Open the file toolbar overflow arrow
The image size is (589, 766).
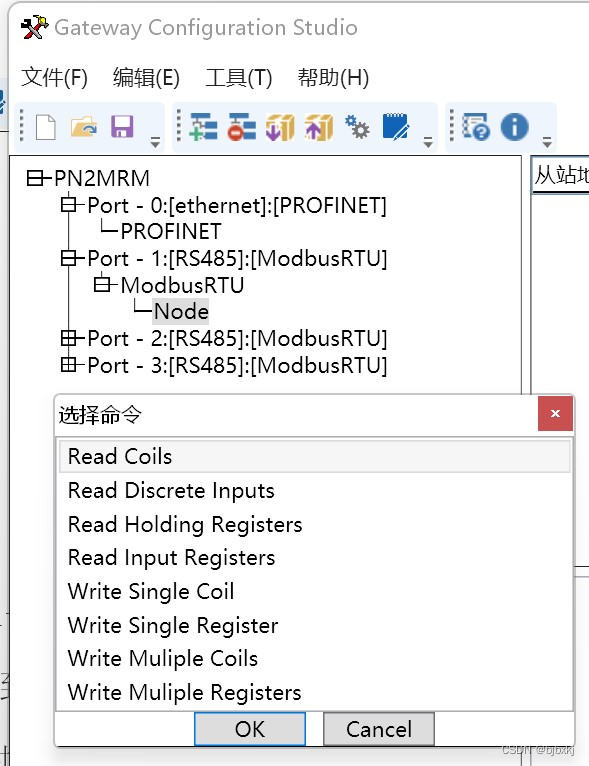click(155, 143)
